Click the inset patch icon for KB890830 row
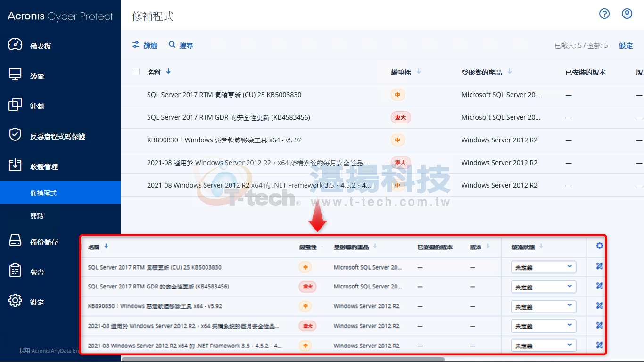This screenshot has width=644, height=362. coord(599,305)
